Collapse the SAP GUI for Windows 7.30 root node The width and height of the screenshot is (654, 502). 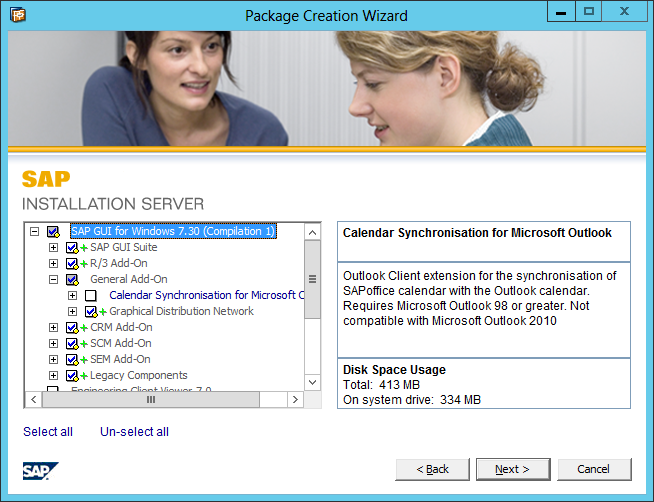point(35,232)
